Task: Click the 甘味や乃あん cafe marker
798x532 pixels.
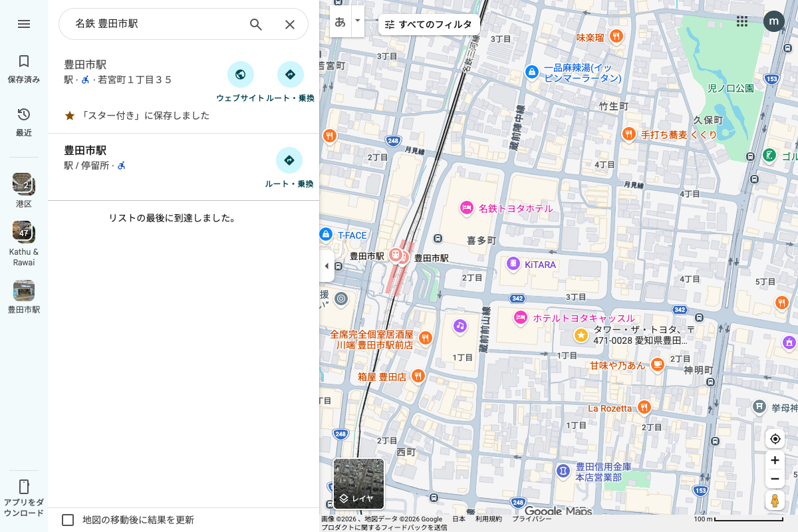Action: [658, 364]
